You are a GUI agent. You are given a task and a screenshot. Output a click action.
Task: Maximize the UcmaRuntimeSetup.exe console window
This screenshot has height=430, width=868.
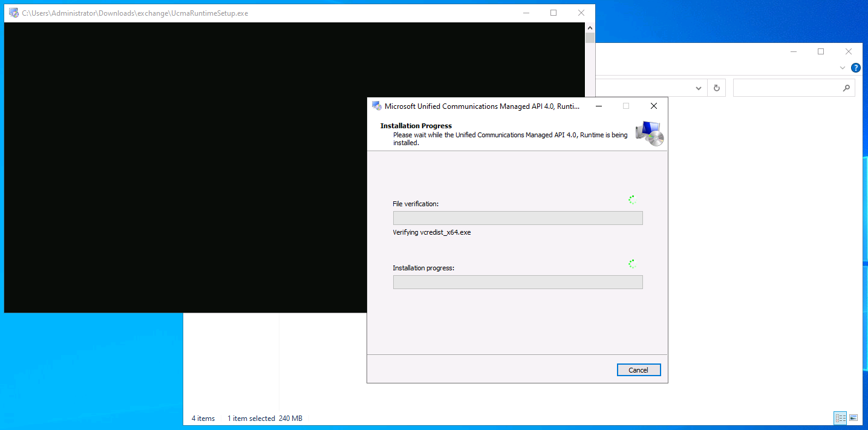click(x=553, y=13)
